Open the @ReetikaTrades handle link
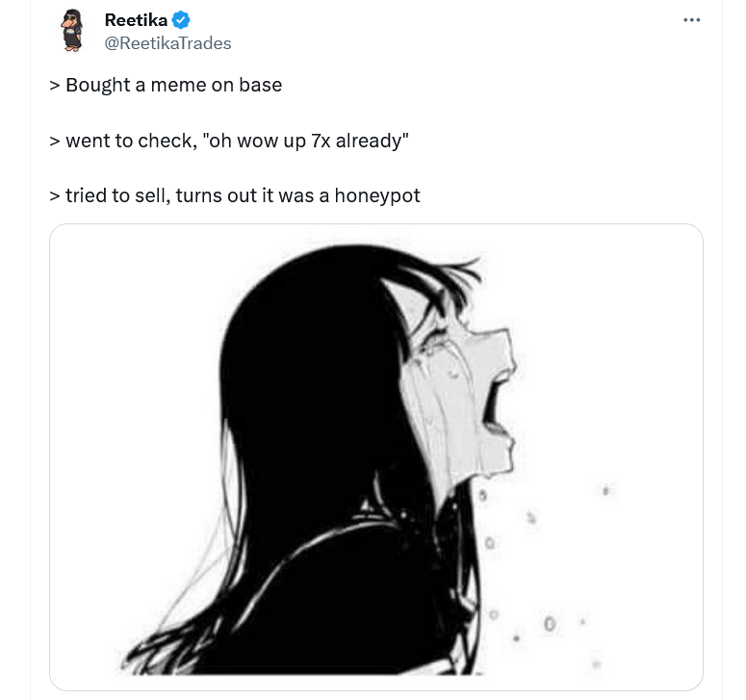Viewport: 746px width, 700px height. click(x=167, y=43)
